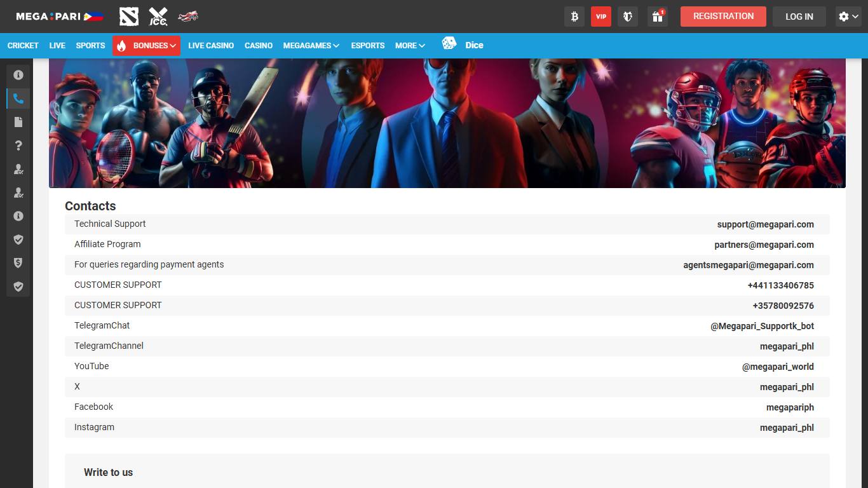Image resolution: width=868 pixels, height=488 pixels.
Task: Open the SPORTS menu item
Action: pos(90,46)
